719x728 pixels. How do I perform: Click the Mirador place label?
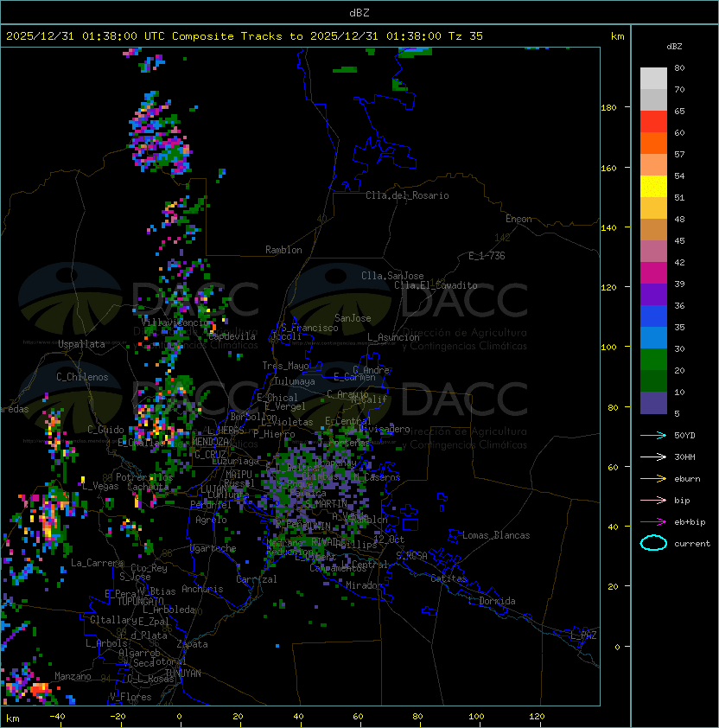[x=364, y=585]
